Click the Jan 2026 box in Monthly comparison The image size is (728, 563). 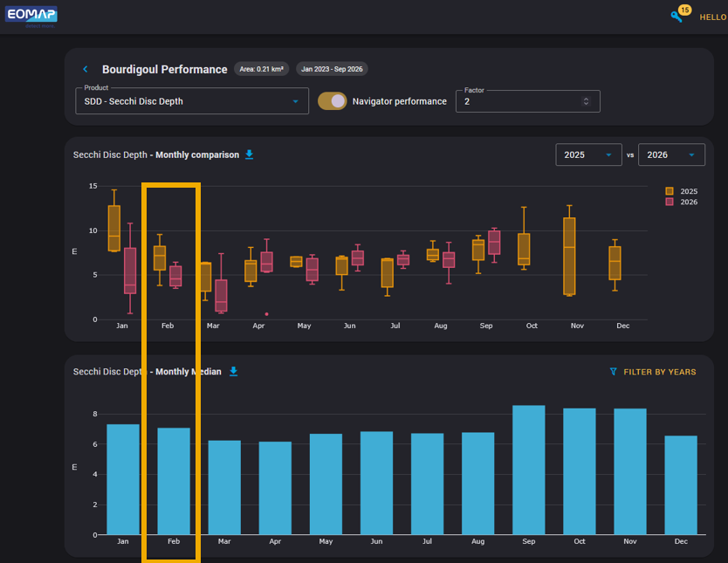130,271
